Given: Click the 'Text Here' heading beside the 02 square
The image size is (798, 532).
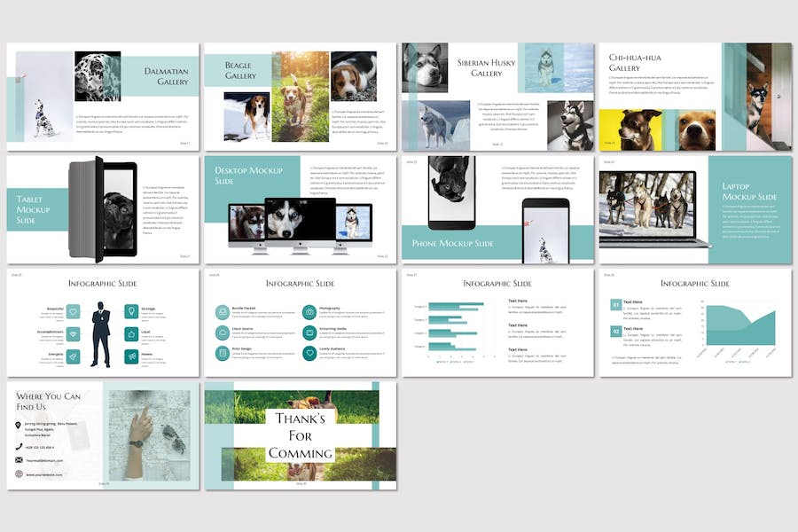Looking at the screenshot, I should pos(632,328).
